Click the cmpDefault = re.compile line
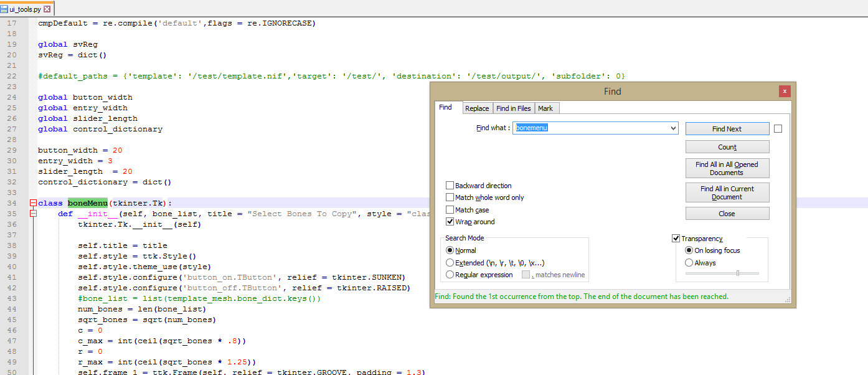868x375 pixels. click(x=177, y=23)
